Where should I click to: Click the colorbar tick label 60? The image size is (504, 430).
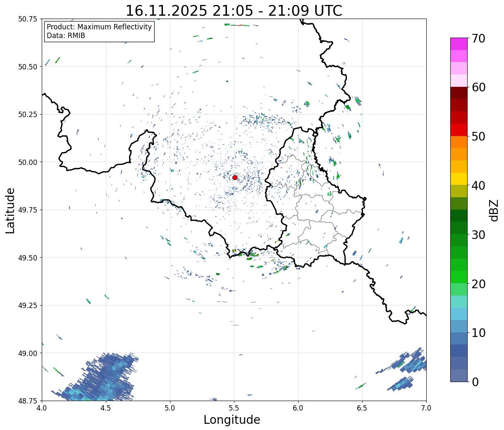click(478, 87)
